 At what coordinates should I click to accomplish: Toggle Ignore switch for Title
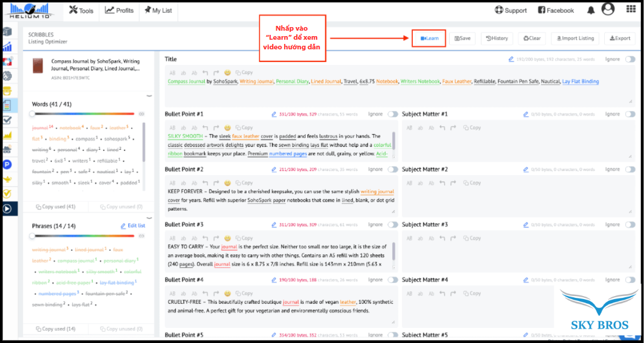630,59
